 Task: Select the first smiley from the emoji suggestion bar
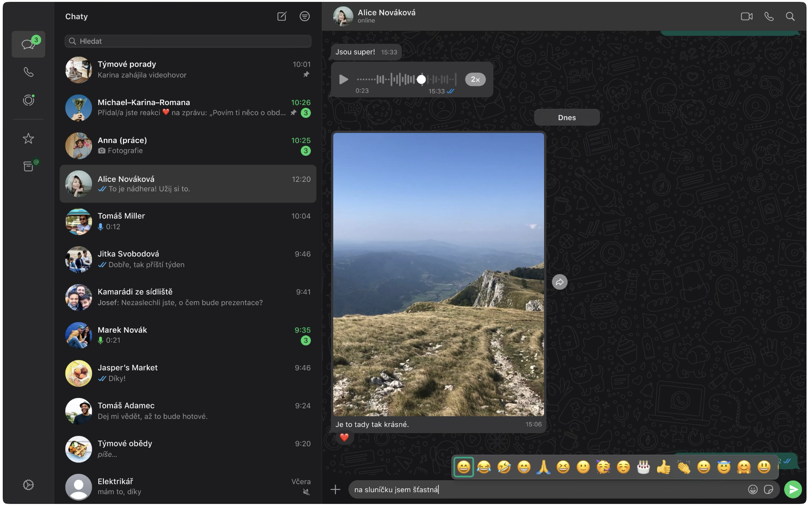tap(463, 467)
